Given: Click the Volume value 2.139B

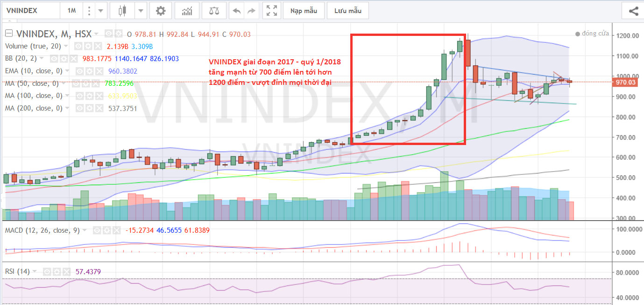Looking at the screenshot, I should pyautogui.click(x=117, y=46).
